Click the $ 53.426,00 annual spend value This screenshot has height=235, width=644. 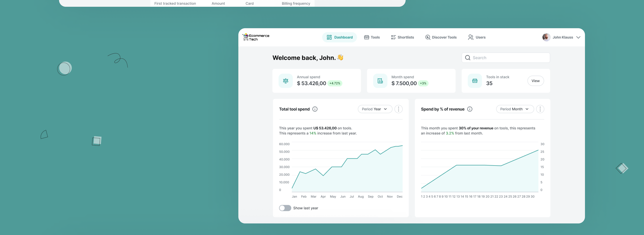tap(311, 83)
